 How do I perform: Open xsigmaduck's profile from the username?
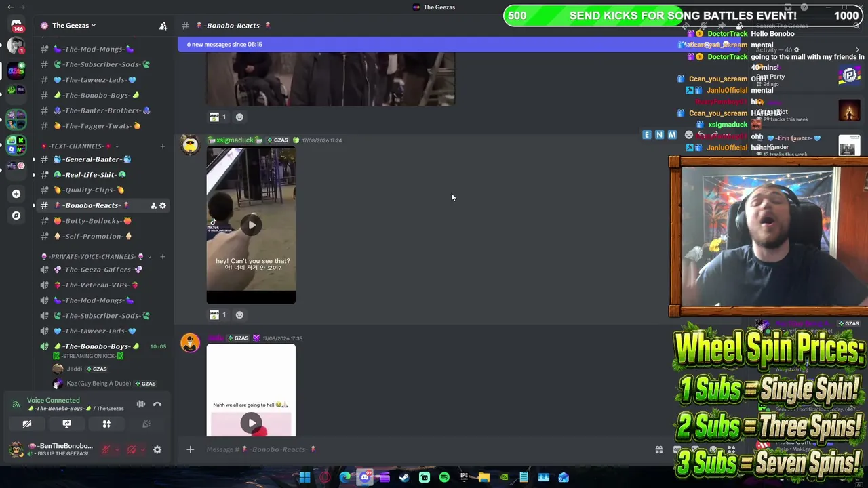pyautogui.click(x=235, y=140)
